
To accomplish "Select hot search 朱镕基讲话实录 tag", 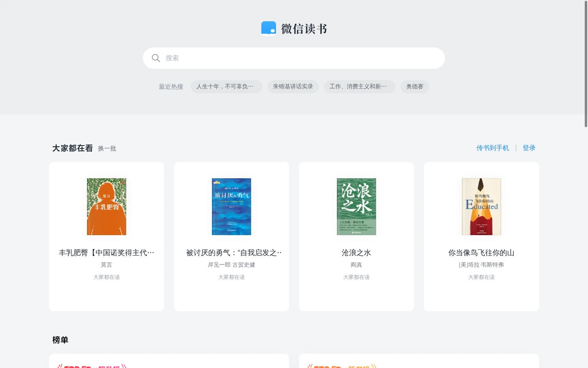I will 293,87.
